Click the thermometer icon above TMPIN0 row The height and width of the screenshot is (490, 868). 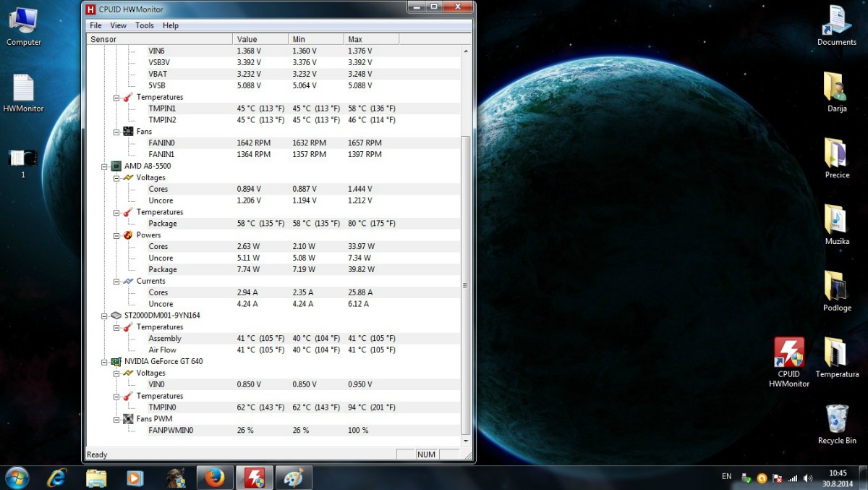point(128,396)
